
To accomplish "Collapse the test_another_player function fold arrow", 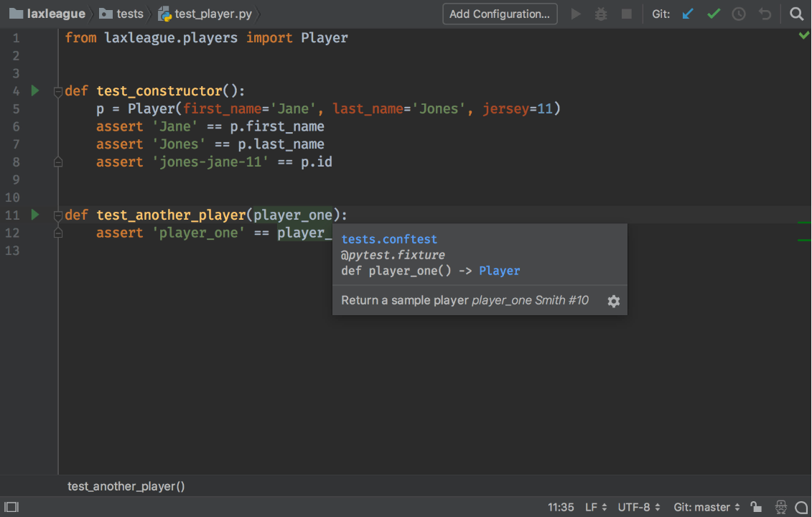I will pos(57,214).
